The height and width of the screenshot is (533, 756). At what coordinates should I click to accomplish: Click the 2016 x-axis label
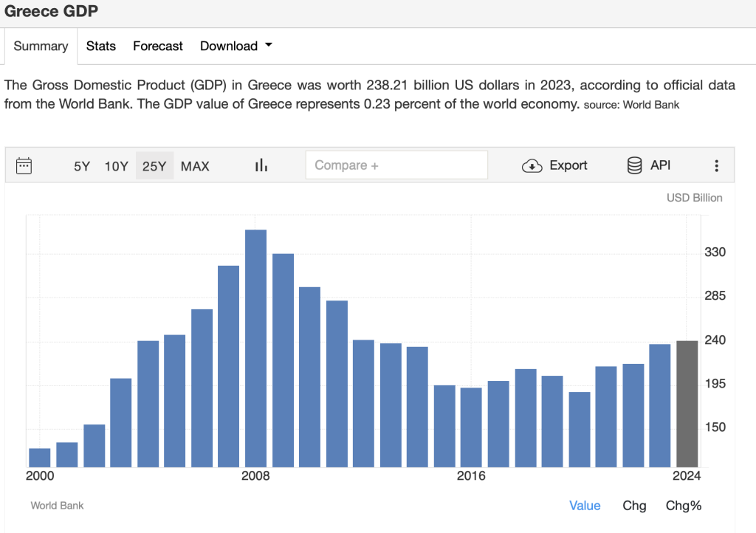(x=471, y=475)
